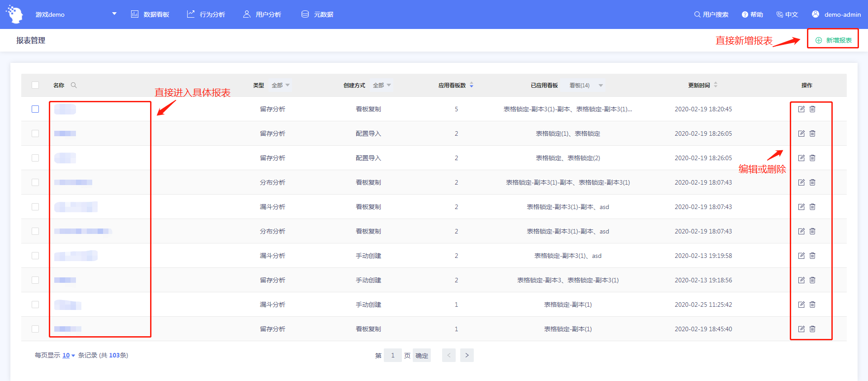868x381 pixels.
Task: Go to the next page arrow
Action: pyautogui.click(x=467, y=355)
